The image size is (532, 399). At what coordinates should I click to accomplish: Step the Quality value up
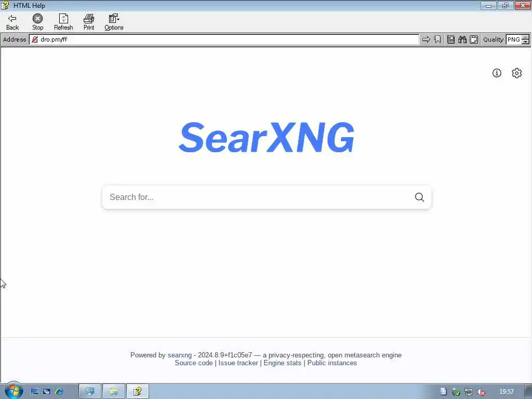[526, 37]
